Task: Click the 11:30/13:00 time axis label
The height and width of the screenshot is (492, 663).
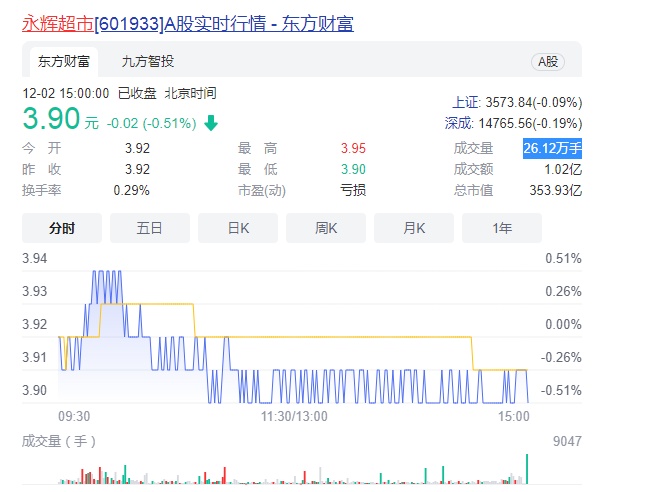Action: 294,416
